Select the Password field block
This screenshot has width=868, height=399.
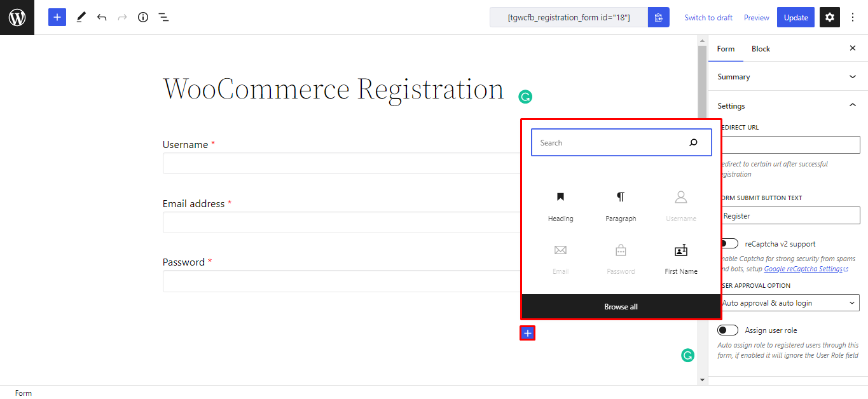(621, 256)
